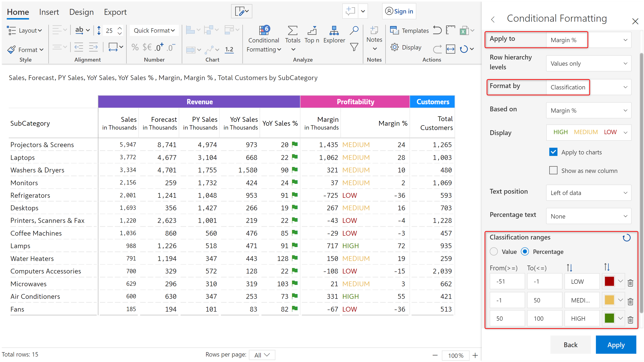Expand the Format by Classification dropdown

pos(588,87)
